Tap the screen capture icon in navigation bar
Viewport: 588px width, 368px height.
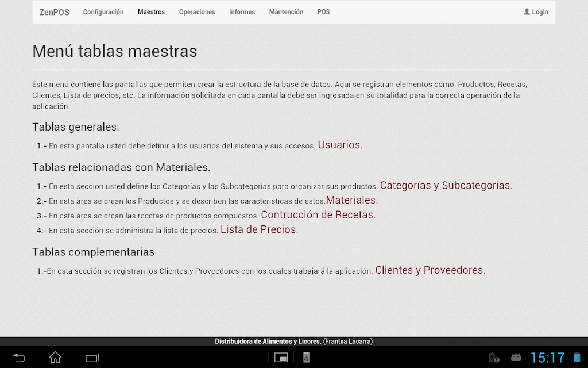281,358
